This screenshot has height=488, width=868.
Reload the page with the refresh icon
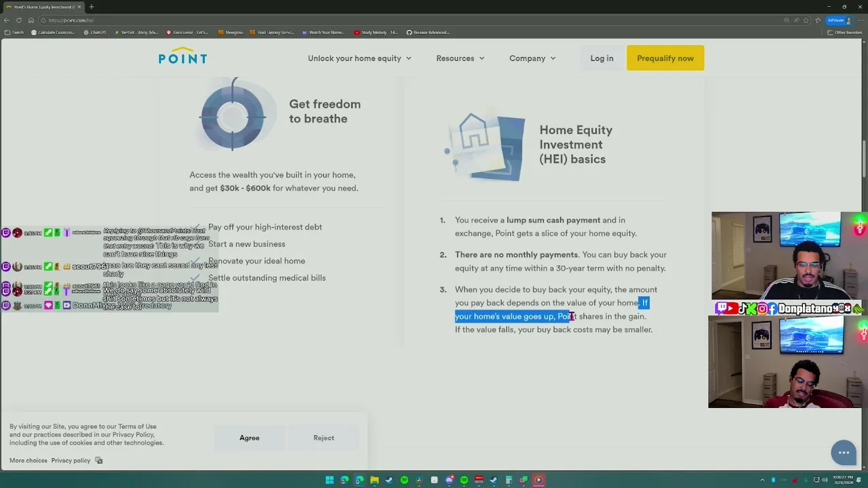19,20
